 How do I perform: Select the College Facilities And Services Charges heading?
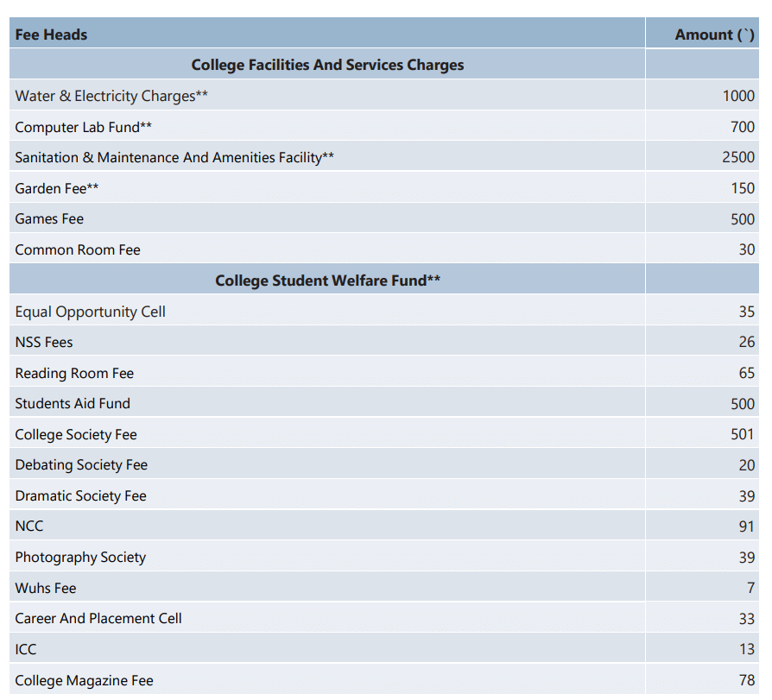(x=327, y=65)
